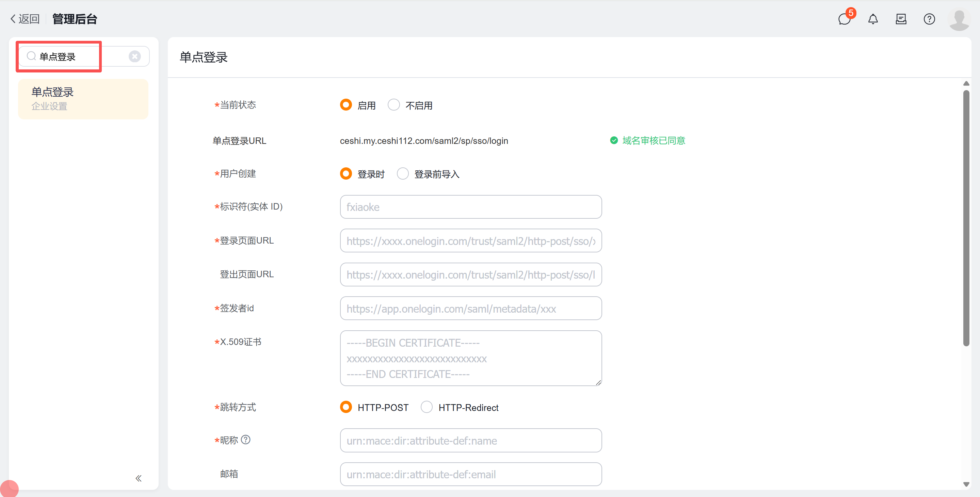Choose the HTTP-Redirect radio button
980x497 pixels.
coord(427,407)
